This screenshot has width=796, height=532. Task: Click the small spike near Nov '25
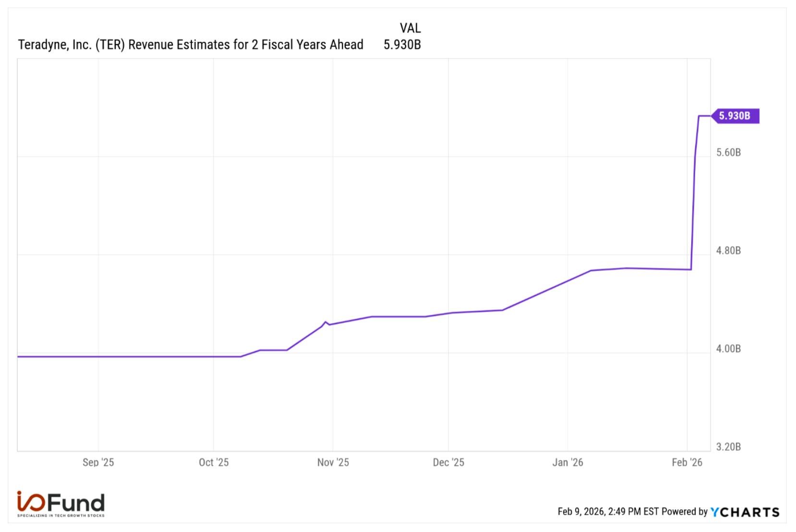(x=326, y=322)
